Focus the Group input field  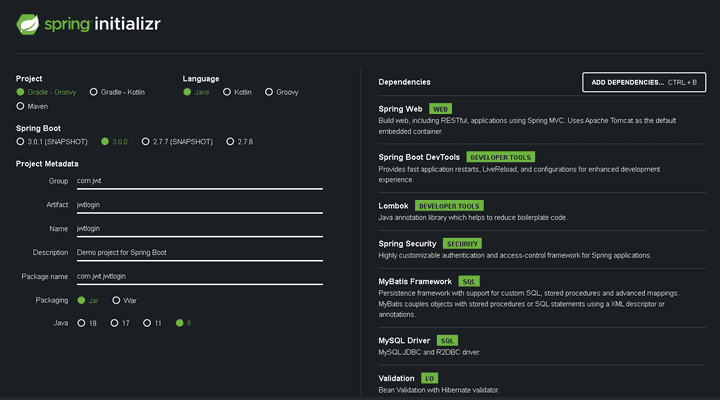point(199,181)
